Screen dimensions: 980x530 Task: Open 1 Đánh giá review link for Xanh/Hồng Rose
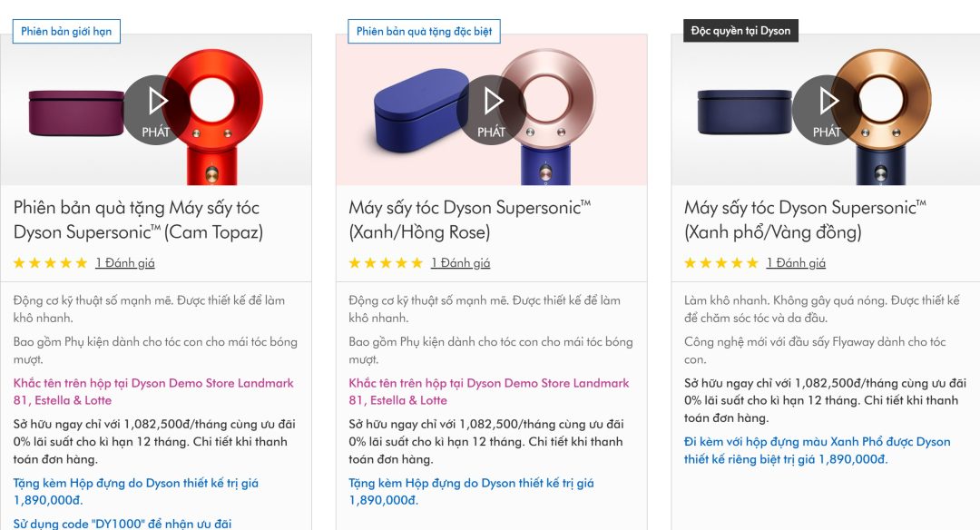461,263
